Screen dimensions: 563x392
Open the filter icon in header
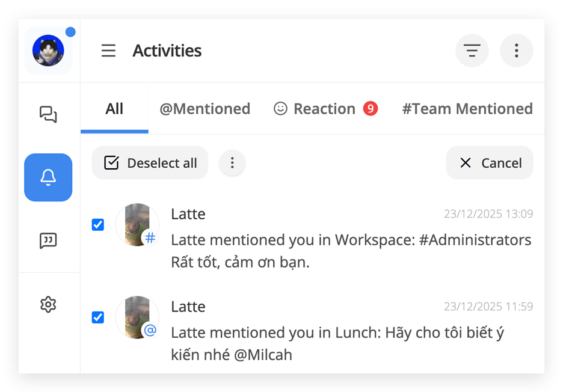[x=472, y=51]
